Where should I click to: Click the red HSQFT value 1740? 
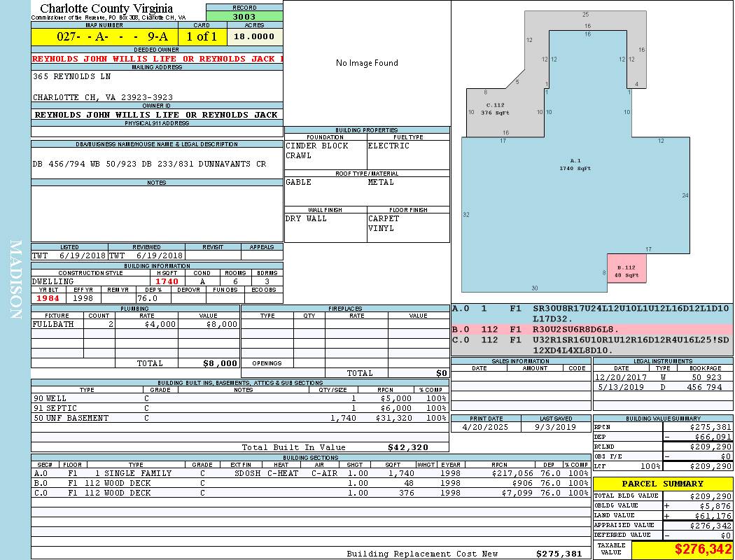coord(167,281)
